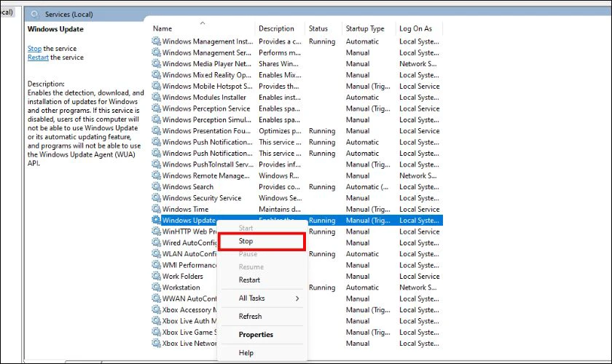Image resolution: width=612 pixels, height=364 pixels.
Task: Click the gear icon for Windows Perception Service
Action: (156, 108)
